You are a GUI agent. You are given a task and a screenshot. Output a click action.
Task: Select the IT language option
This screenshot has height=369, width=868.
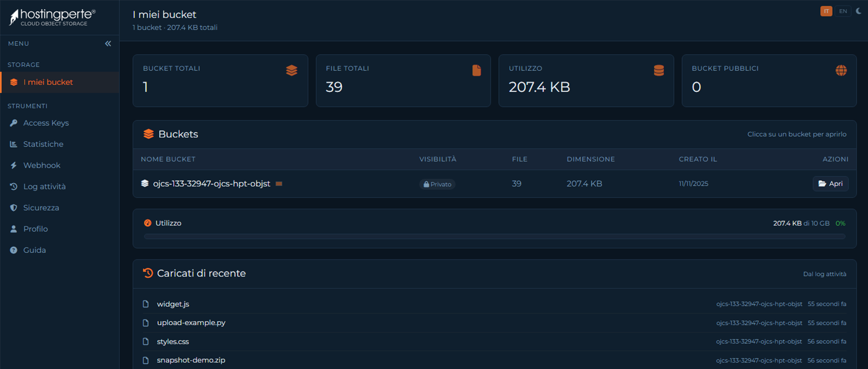[x=826, y=11]
